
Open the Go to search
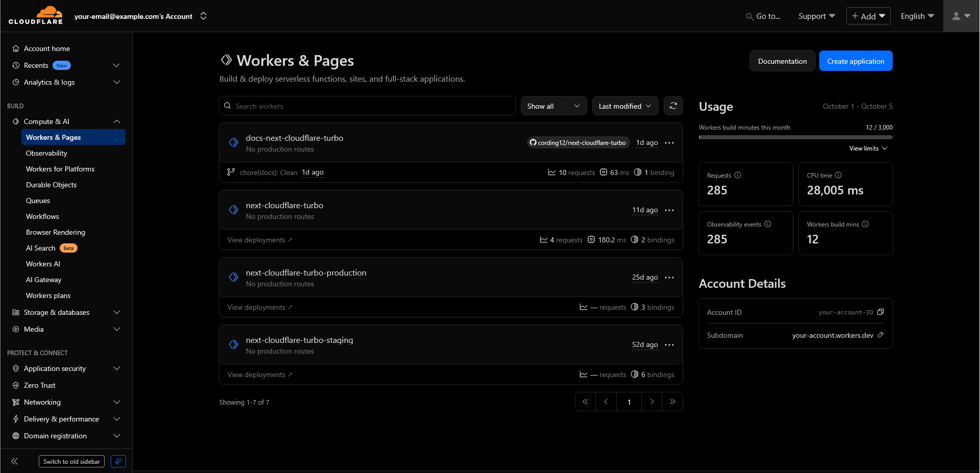[x=763, y=16]
